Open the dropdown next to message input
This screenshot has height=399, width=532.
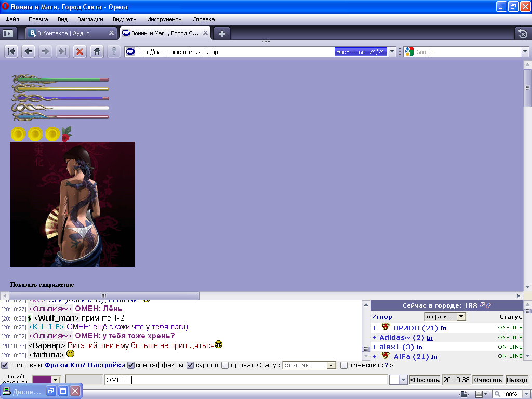tap(403, 380)
